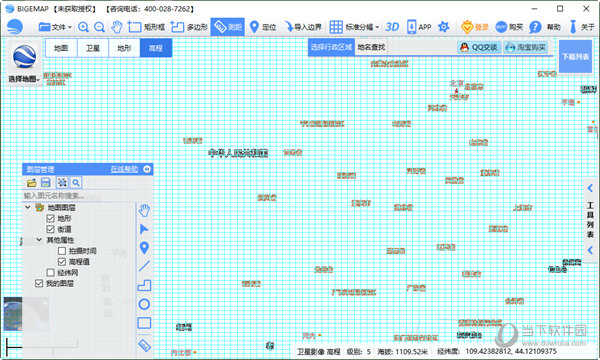Click the zoom out magnifier icon
600x360 pixels.
coord(99,27)
